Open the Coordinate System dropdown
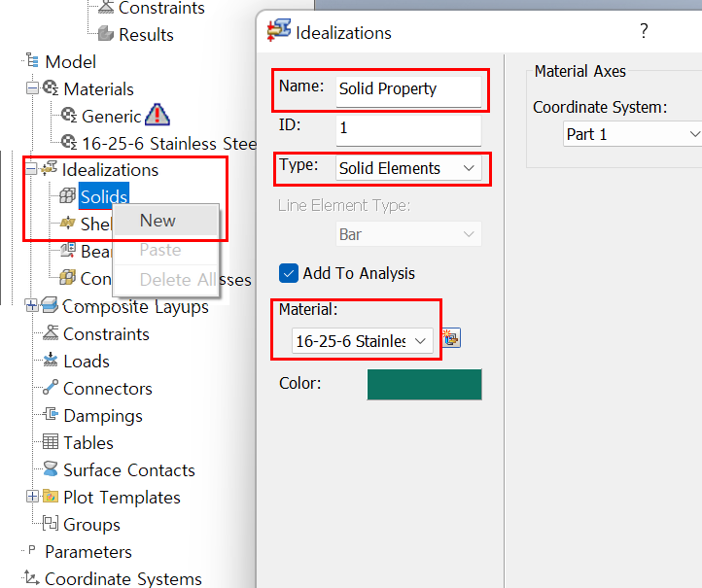The height and width of the screenshot is (588, 702). pyautogui.click(x=632, y=134)
